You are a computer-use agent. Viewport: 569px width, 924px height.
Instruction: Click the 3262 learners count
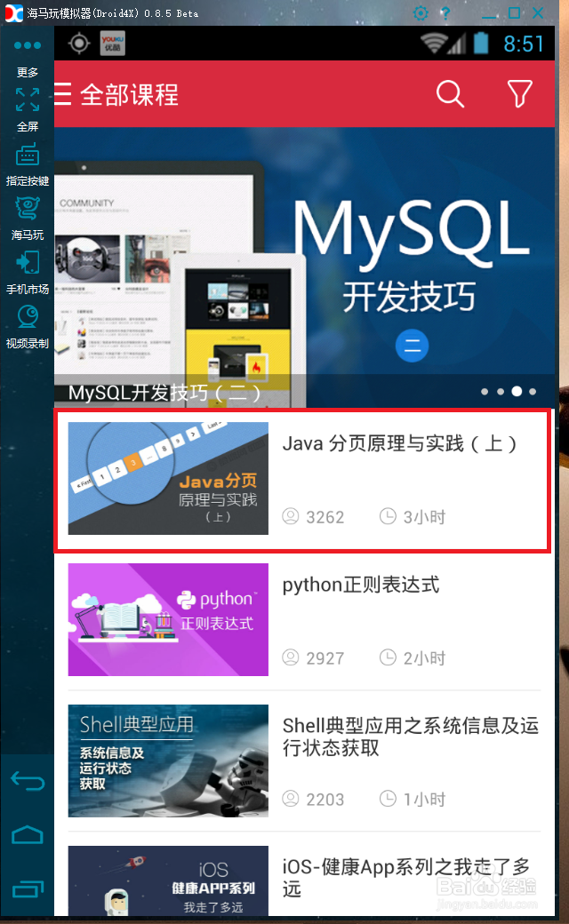[325, 517]
